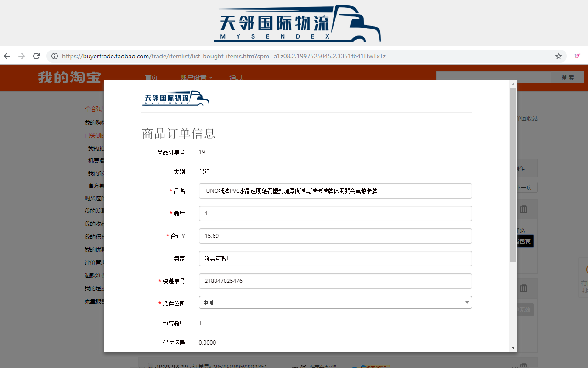Reload the page with refresh icon
The width and height of the screenshot is (588, 368).
[x=36, y=56]
